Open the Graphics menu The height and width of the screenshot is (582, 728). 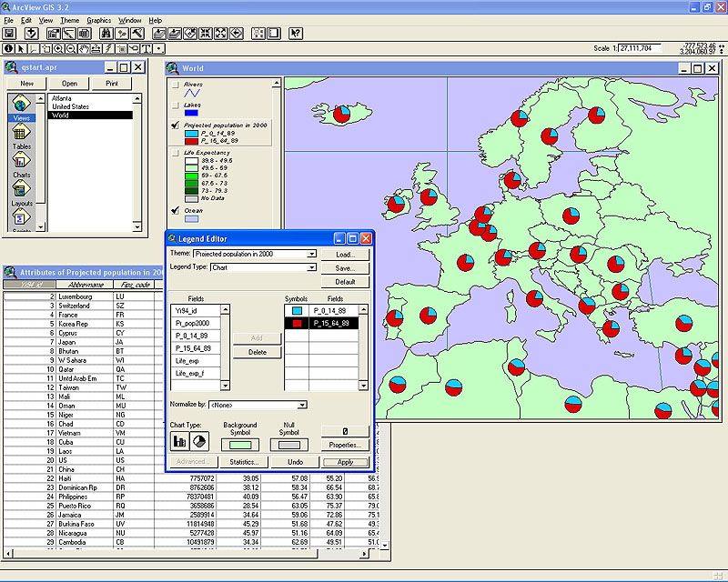[98, 20]
